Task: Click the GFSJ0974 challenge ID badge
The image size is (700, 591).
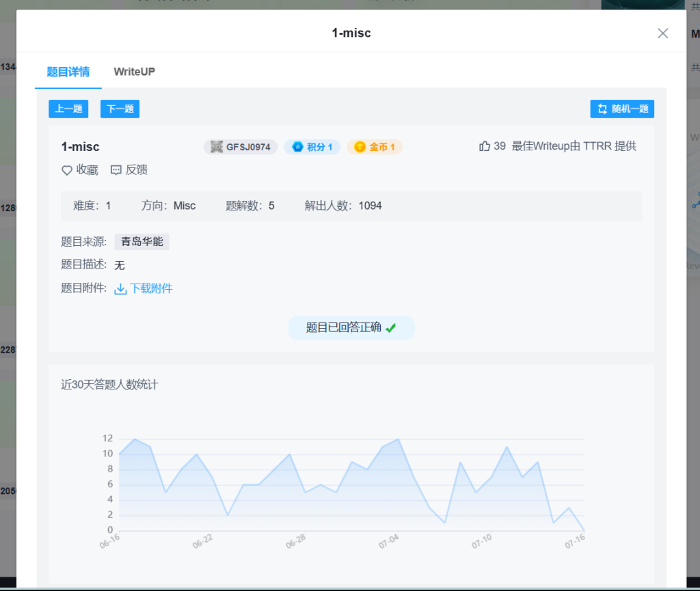Action: (x=240, y=147)
